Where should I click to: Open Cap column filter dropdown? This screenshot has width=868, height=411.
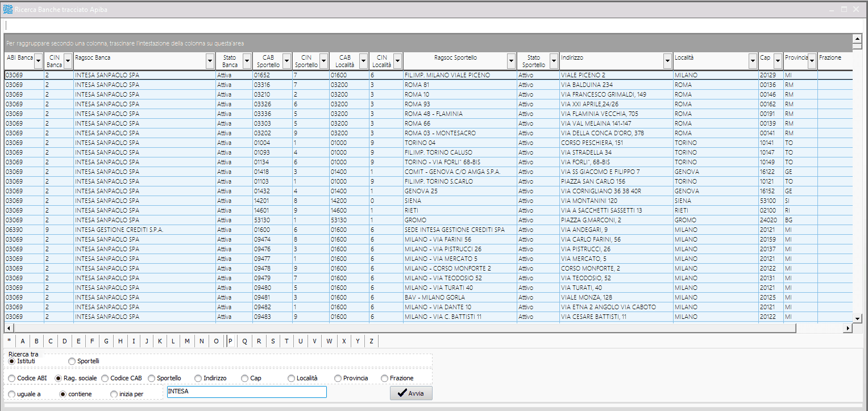778,60
